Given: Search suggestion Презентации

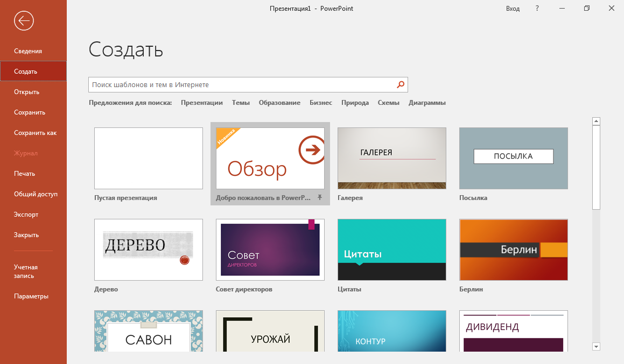Looking at the screenshot, I should click(x=202, y=103).
